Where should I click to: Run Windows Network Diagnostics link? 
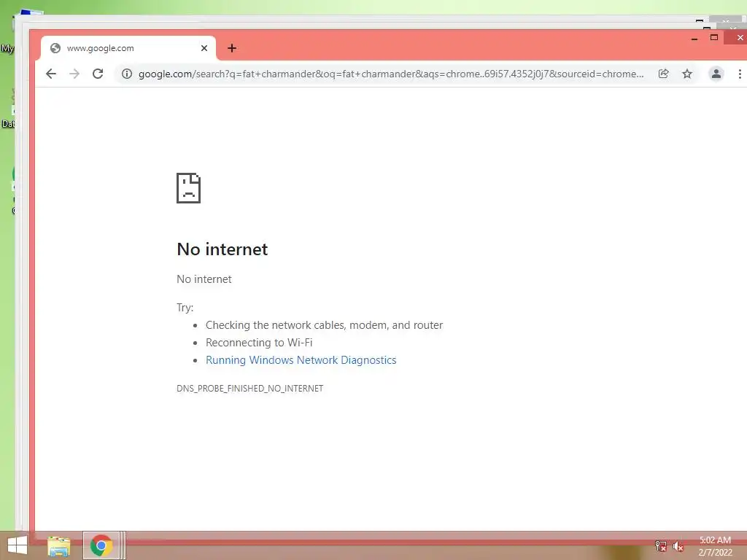click(x=301, y=360)
